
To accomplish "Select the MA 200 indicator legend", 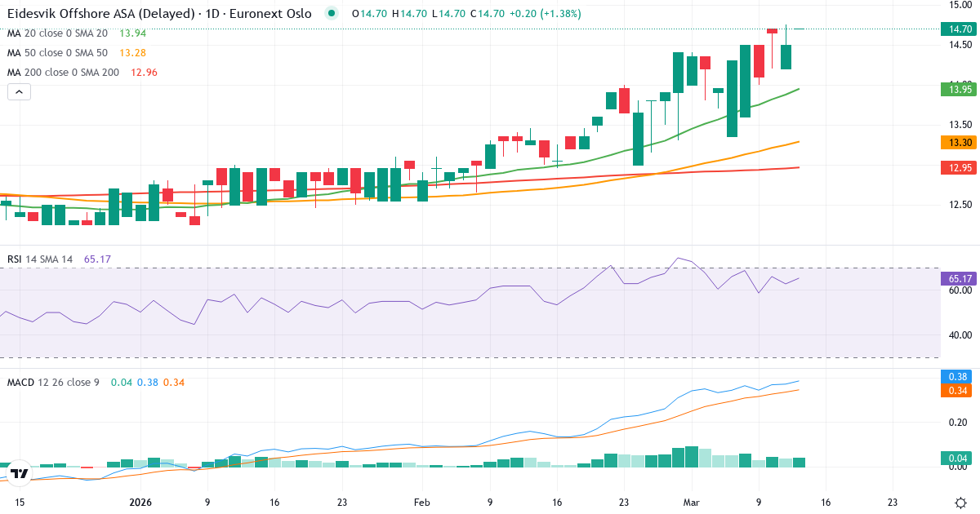I will 63,73.
